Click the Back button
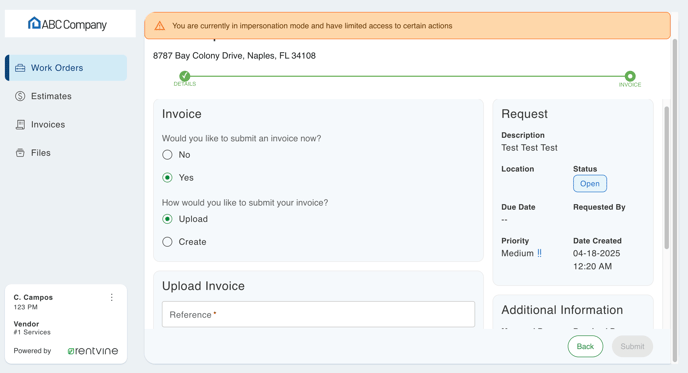The width and height of the screenshot is (688, 373). click(585, 346)
